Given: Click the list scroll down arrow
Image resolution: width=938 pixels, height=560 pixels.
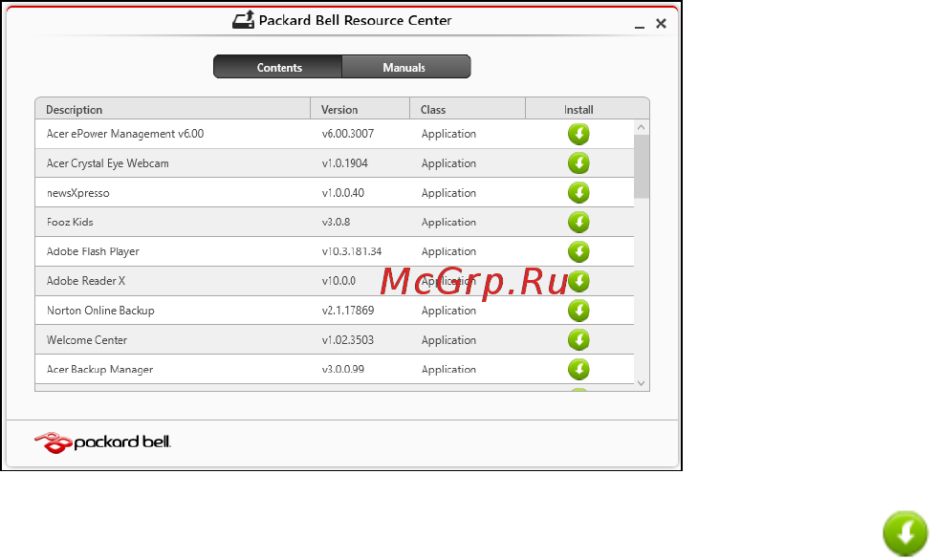Looking at the screenshot, I should coord(642,383).
